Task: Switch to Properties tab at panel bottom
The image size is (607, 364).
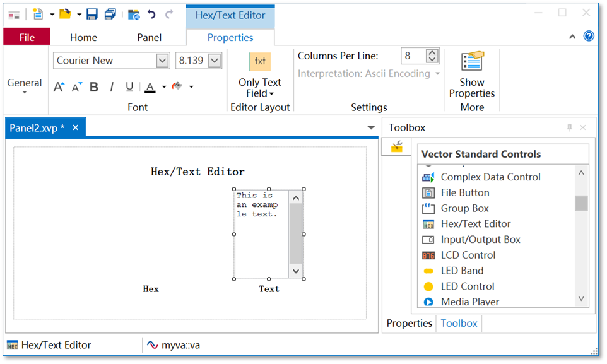Action: 409,323
